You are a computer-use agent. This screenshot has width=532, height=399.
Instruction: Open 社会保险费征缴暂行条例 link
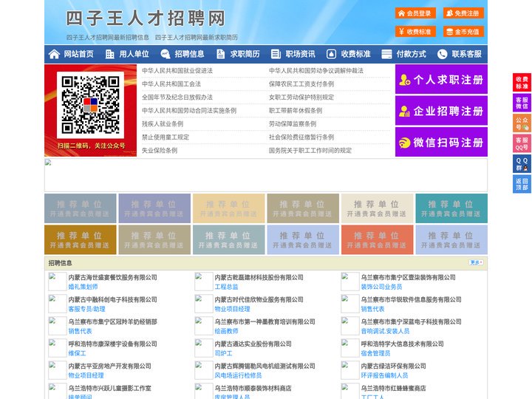[301, 137]
